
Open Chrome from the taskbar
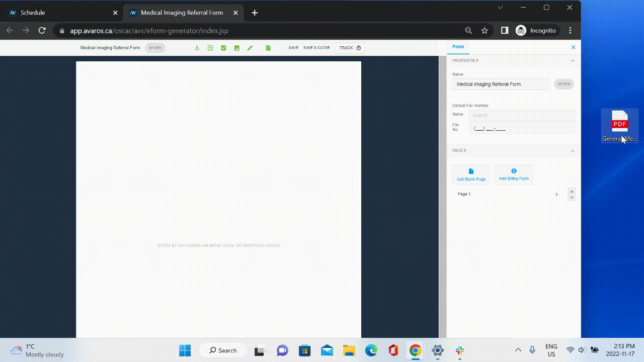[415, 350]
